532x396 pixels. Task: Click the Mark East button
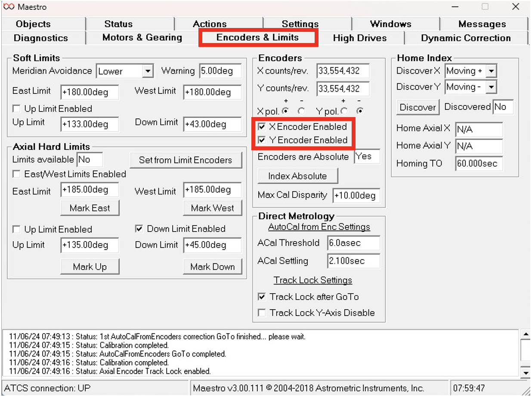pos(90,208)
